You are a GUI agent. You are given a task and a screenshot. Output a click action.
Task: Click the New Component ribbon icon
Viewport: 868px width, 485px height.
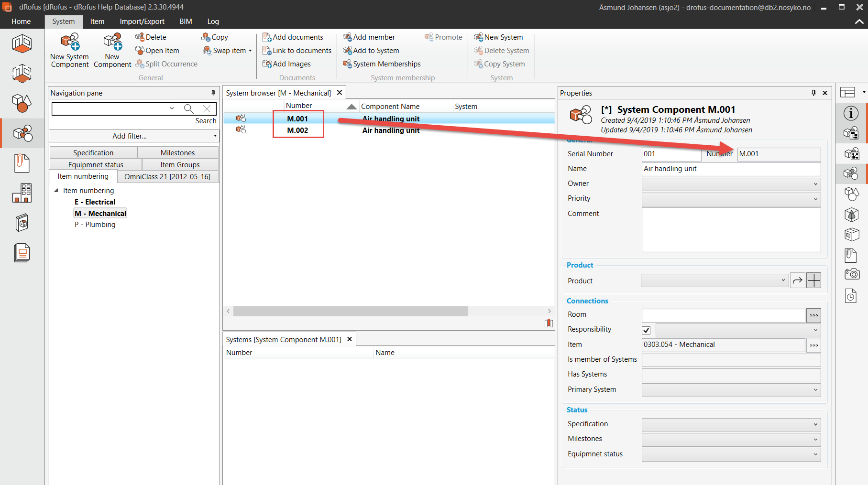112,42
